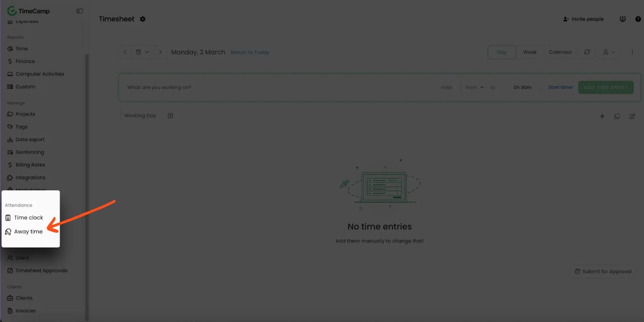Click the Return to Today link
The height and width of the screenshot is (322, 644).
[x=250, y=52]
